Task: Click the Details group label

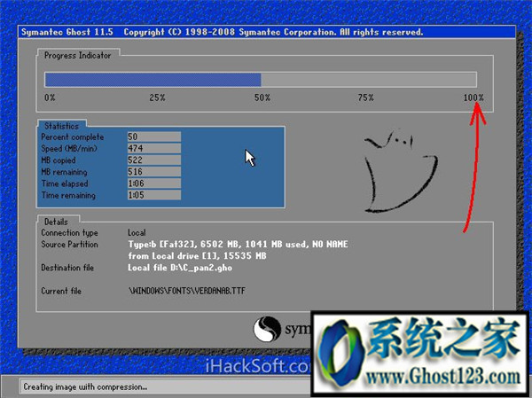Action: coord(56,222)
